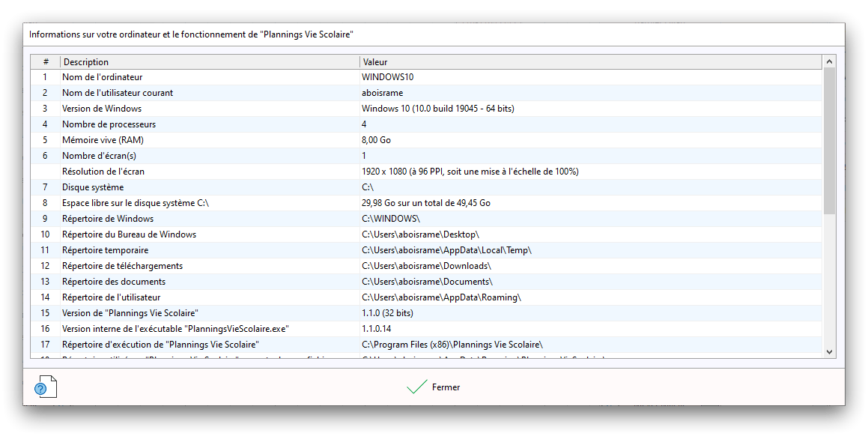Click the scrollbar down arrow

point(829,351)
